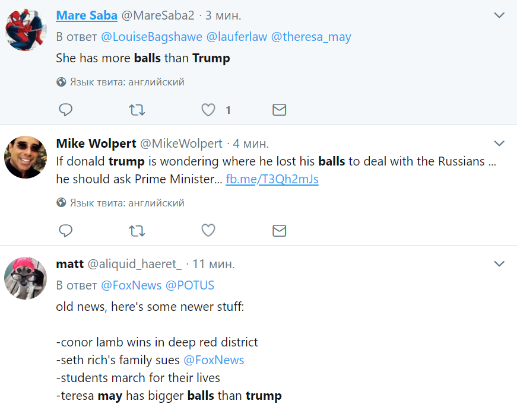This screenshot has width=517, height=420.
Task: Click the globe icon under Mike Wolpert's tweet
Action: pyautogui.click(x=61, y=203)
